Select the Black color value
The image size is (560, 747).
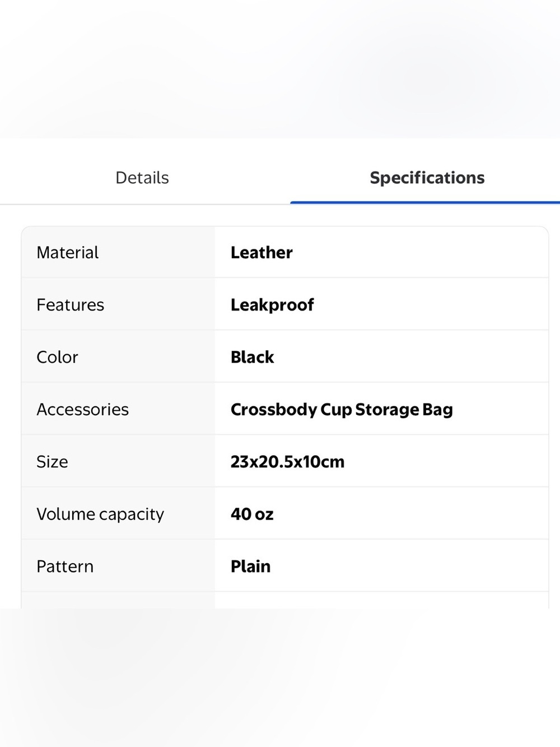click(x=253, y=357)
